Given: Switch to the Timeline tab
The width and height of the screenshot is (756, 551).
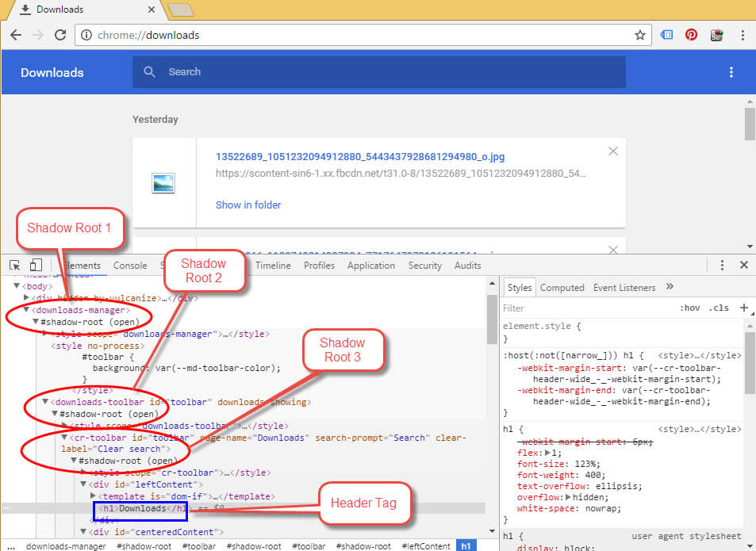Looking at the screenshot, I should (273, 266).
